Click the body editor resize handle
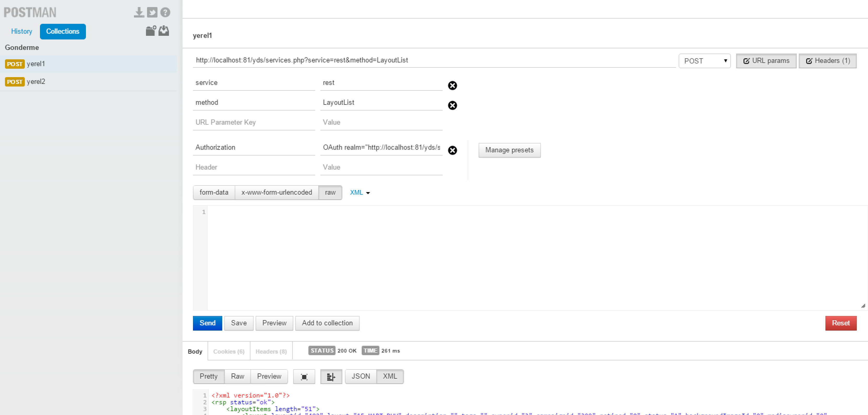This screenshot has width=868, height=415. click(x=863, y=306)
